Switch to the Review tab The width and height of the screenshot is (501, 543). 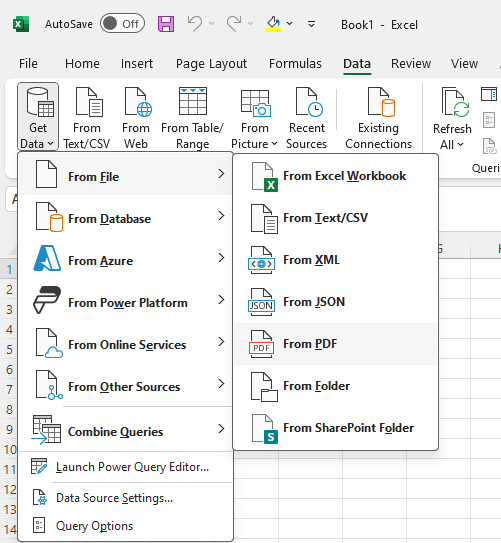tap(411, 64)
